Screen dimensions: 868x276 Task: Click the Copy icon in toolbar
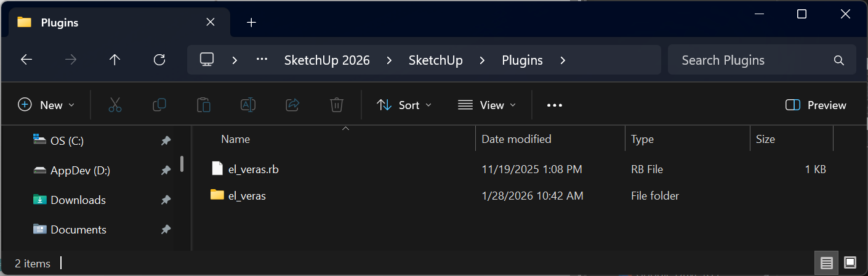[159, 105]
